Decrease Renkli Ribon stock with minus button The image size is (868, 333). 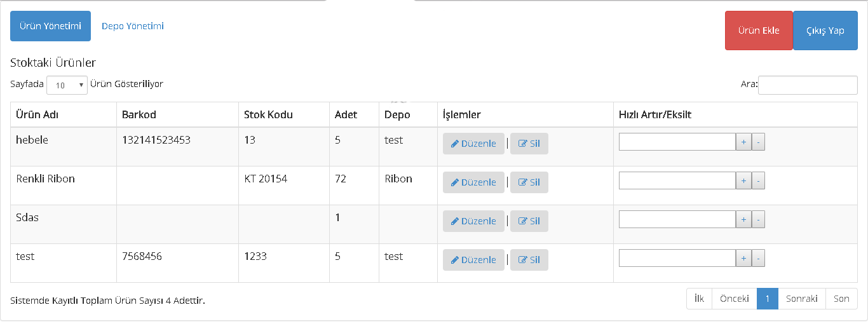click(758, 180)
